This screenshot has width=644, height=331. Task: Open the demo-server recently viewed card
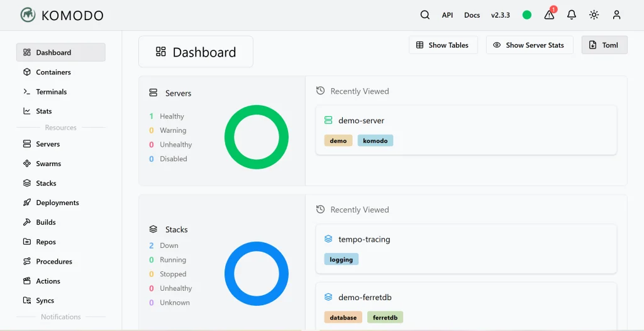(466, 130)
